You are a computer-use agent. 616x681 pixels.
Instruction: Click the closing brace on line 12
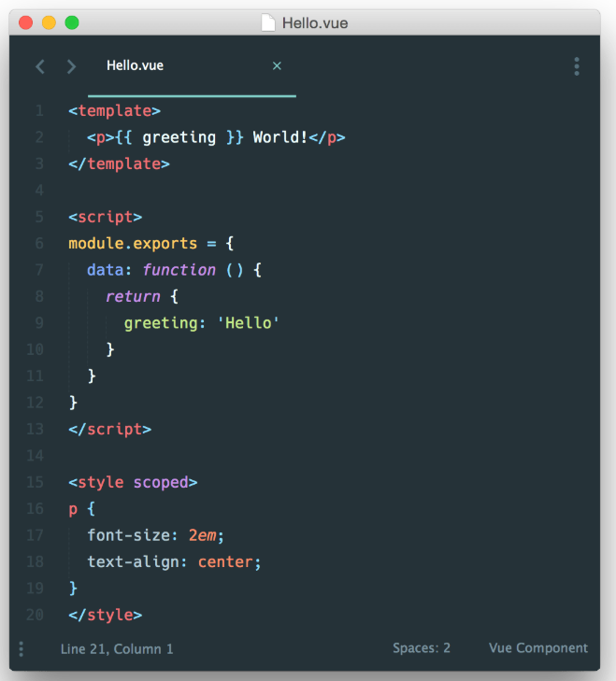(73, 403)
